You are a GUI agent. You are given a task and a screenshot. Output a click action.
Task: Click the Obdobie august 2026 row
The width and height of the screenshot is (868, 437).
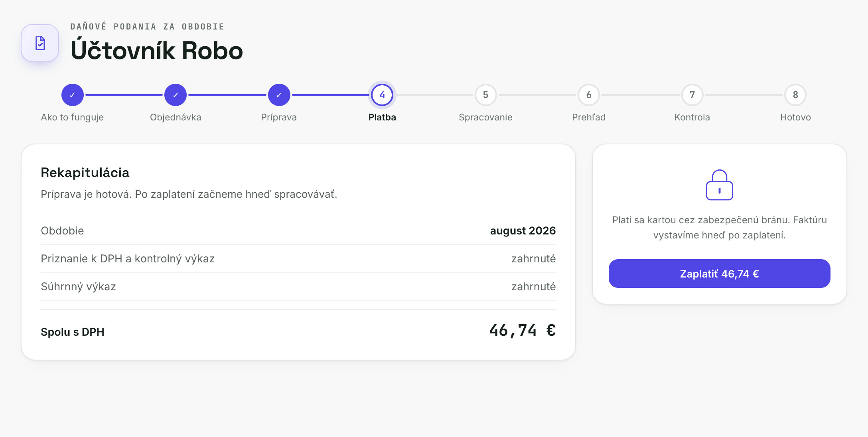tap(298, 230)
